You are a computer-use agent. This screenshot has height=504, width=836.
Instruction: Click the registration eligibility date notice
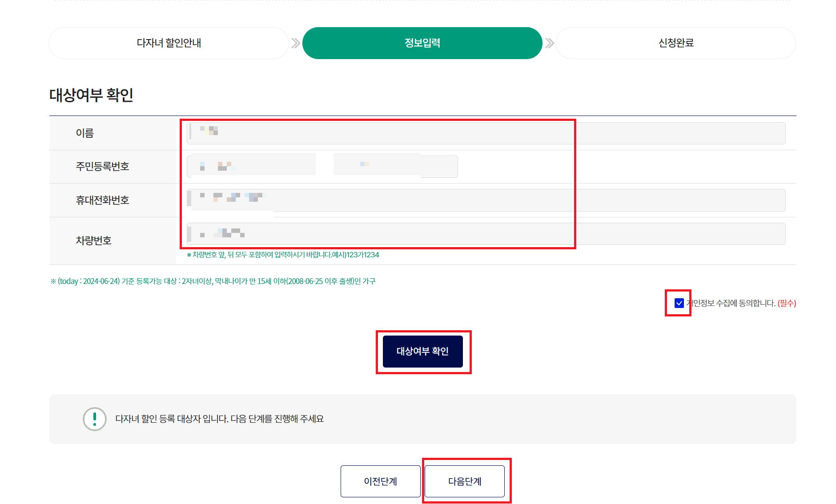(213, 281)
